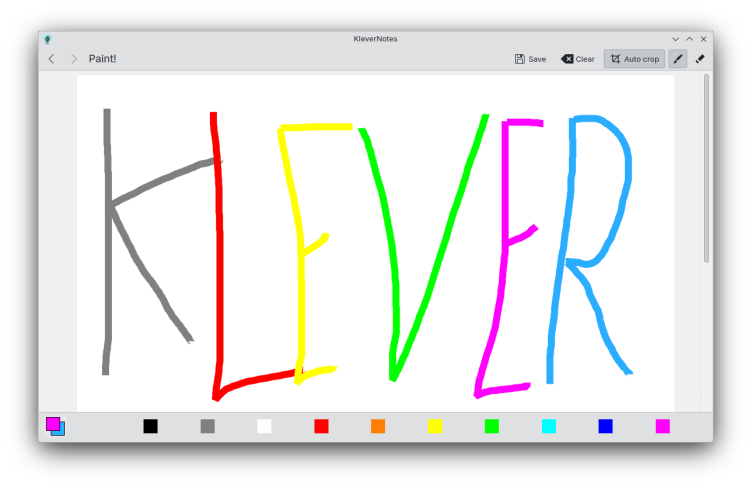Clear the drawing canvas
Screen dimensions: 752x488
click(577, 59)
